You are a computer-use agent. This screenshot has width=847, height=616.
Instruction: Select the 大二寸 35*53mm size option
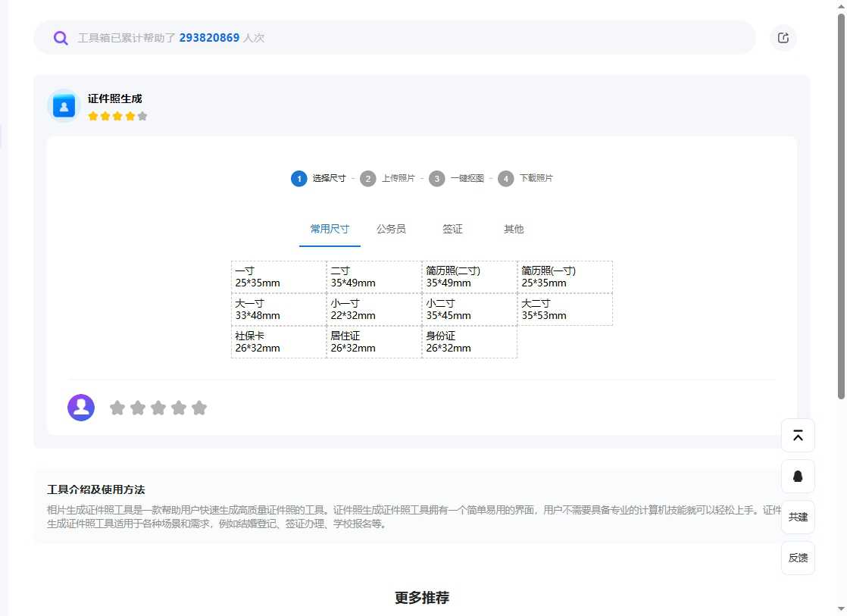564,309
